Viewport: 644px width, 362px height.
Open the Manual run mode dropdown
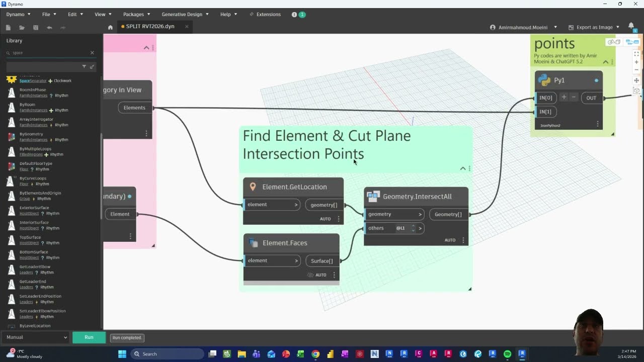coord(36,337)
